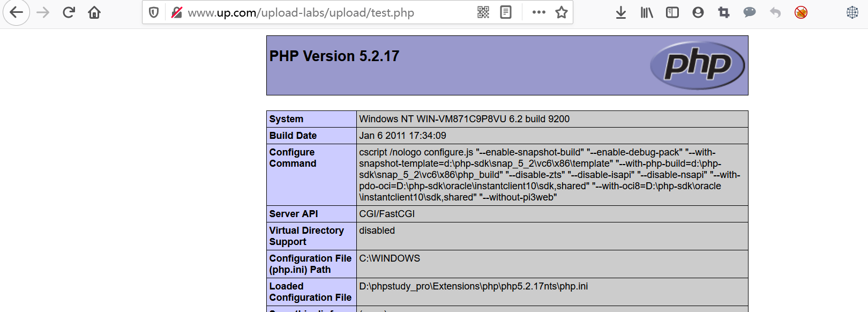
Task: Open the Firefox account menu
Action: (x=698, y=12)
